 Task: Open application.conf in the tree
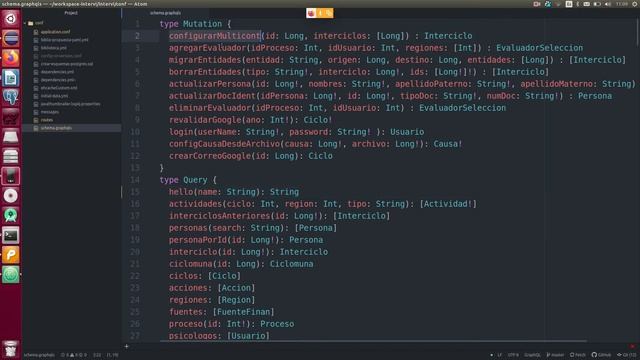(55, 32)
